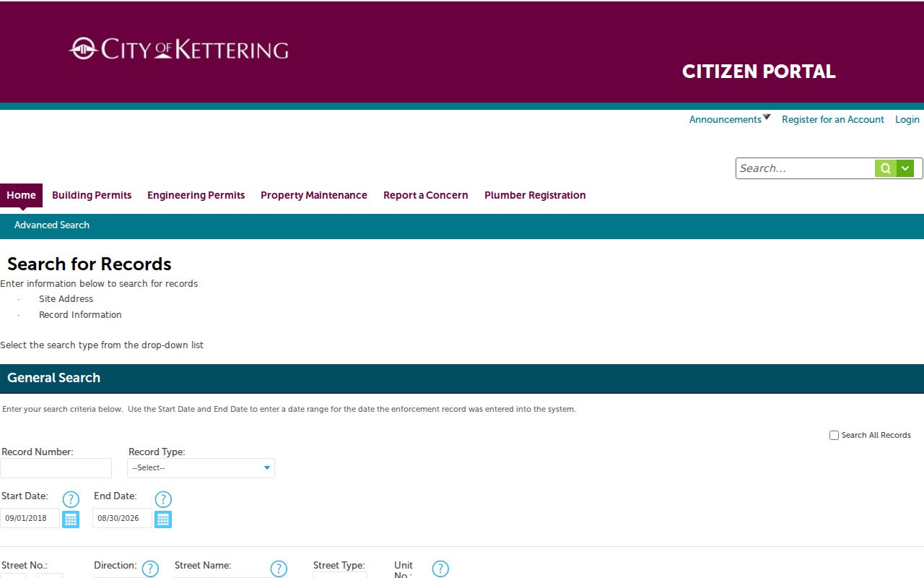The height and width of the screenshot is (578, 924).
Task: Focus the top Search... input box
Action: (x=806, y=168)
